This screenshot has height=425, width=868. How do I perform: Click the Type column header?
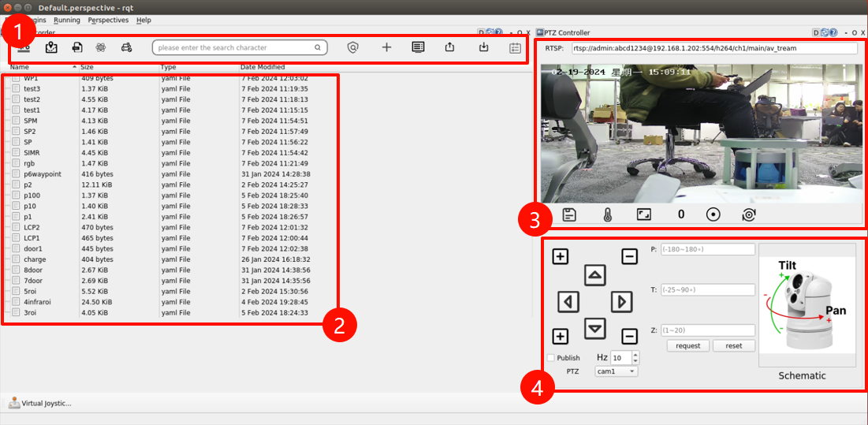[199, 67]
